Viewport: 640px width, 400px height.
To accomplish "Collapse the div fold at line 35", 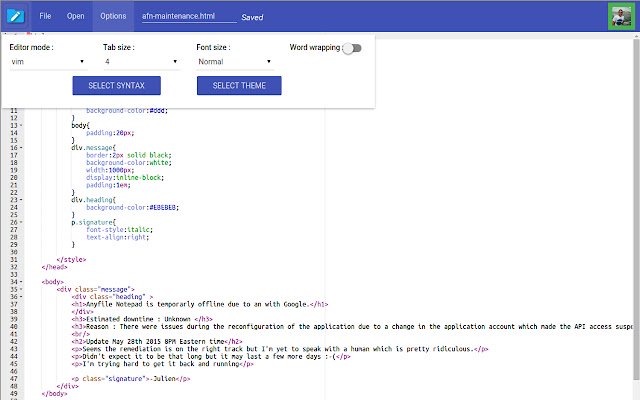I will (x=21, y=289).
